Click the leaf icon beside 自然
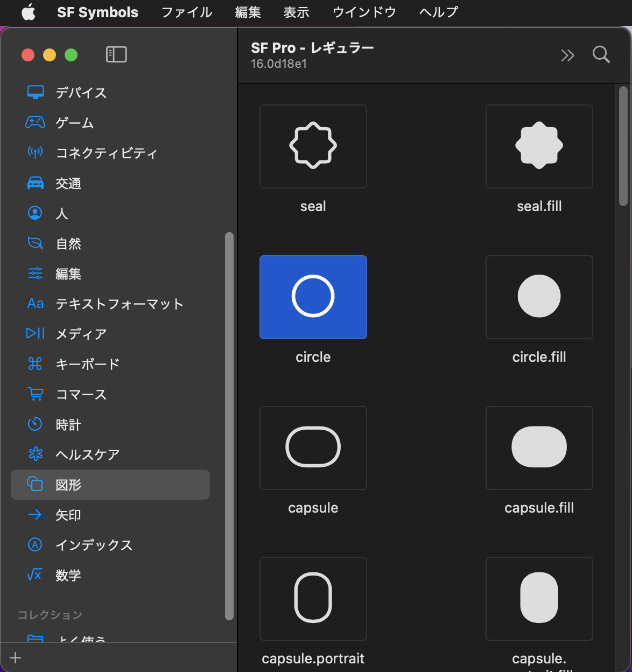 click(36, 243)
